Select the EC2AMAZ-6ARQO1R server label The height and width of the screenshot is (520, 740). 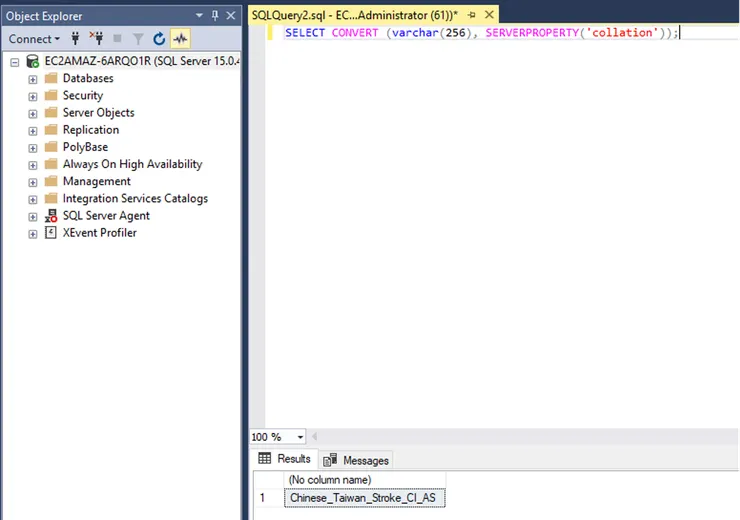point(142,61)
